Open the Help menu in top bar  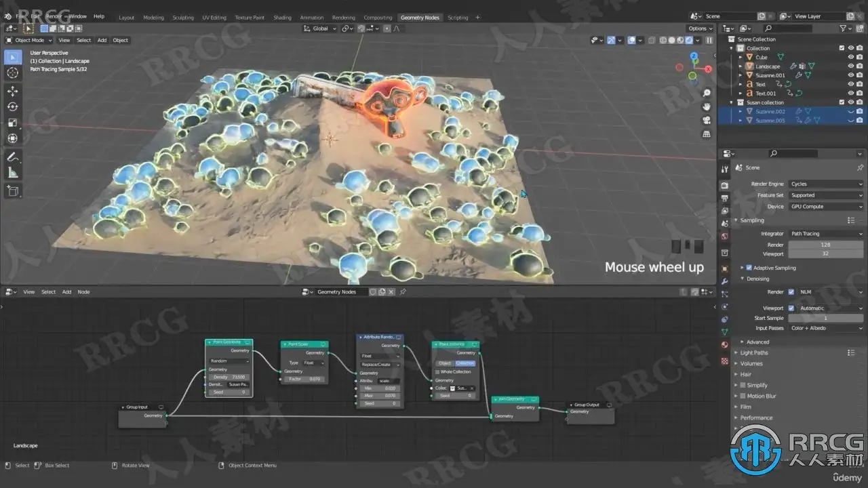pos(99,16)
